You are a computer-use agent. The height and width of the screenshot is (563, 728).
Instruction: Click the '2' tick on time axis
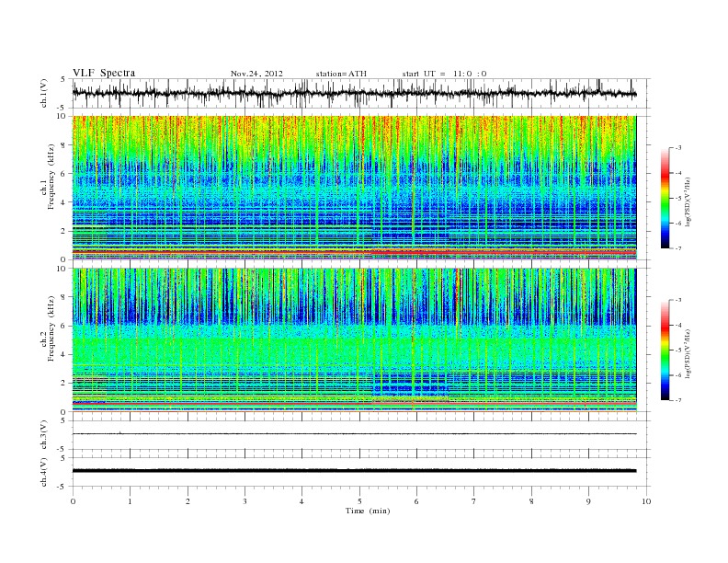tap(188, 501)
